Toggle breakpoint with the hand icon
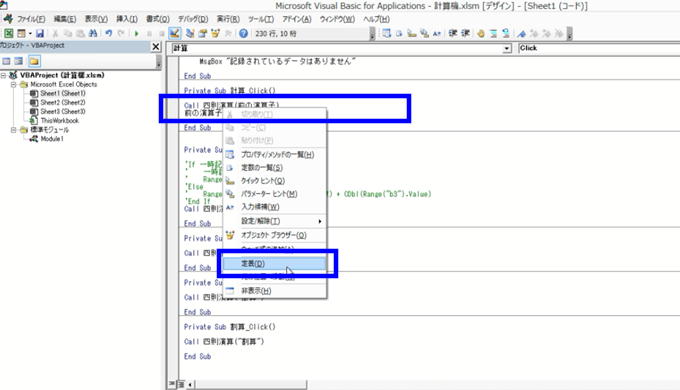The height and width of the screenshot is (390, 680). (x=481, y=33)
